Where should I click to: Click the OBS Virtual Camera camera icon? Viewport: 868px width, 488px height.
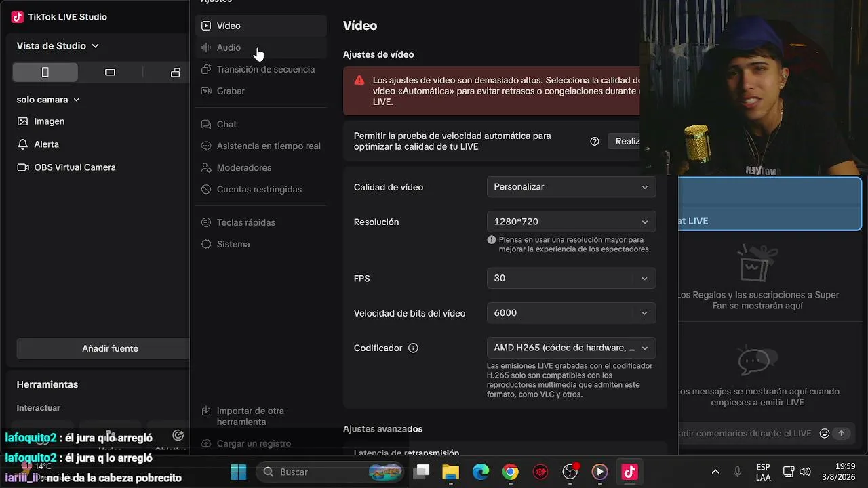[x=23, y=167]
